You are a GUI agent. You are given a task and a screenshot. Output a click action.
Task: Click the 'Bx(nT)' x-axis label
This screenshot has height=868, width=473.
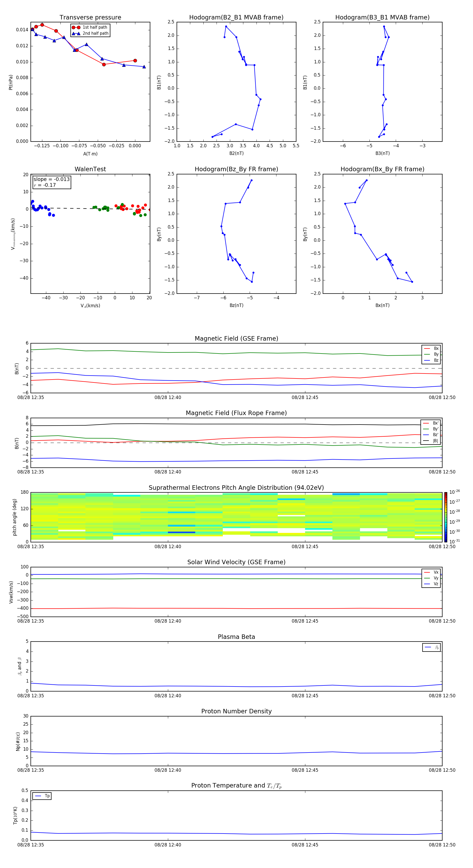tap(382, 305)
